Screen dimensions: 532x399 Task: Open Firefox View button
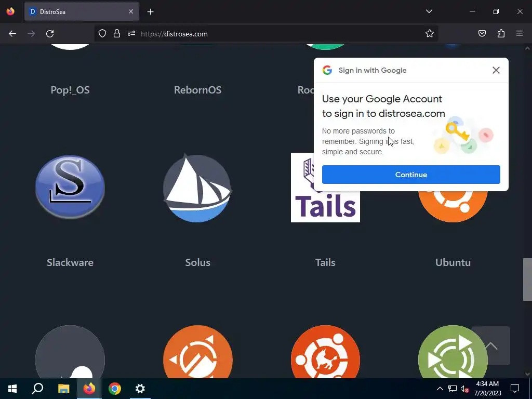point(10,11)
